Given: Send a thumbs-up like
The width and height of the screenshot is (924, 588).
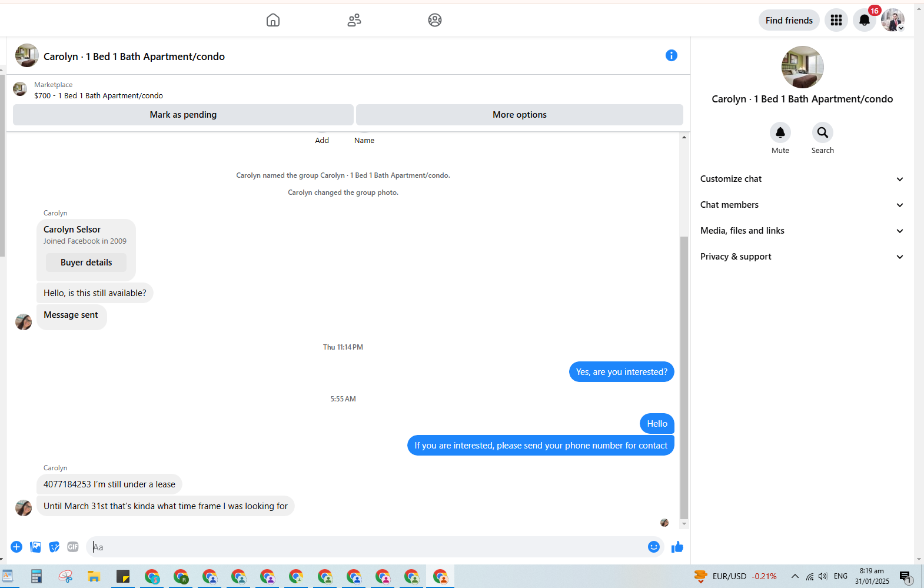Looking at the screenshot, I should [x=677, y=547].
